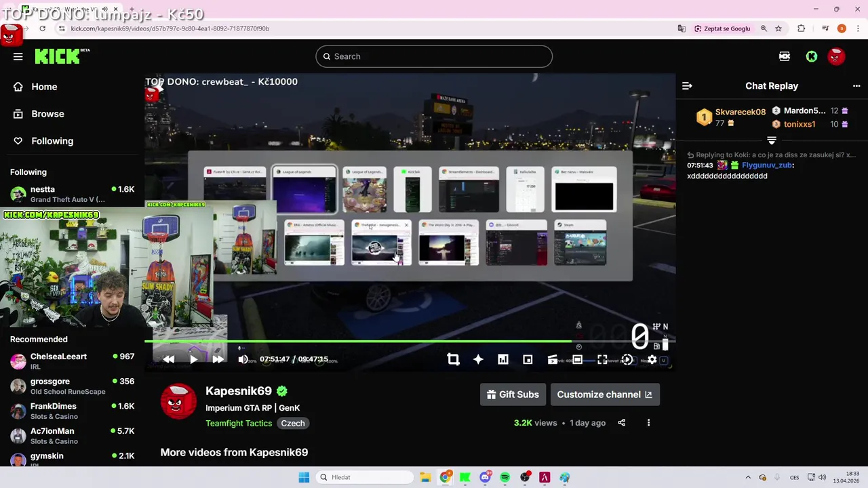Open Ac7ionMan recommended channel
The height and width of the screenshot is (488, 868).
click(x=72, y=436)
